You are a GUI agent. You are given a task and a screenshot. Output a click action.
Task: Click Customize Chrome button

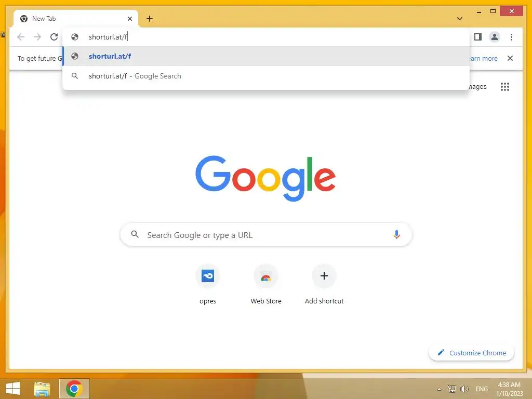pos(471,353)
